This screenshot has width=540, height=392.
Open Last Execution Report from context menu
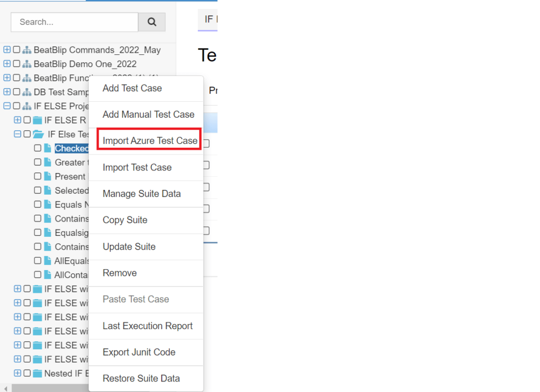pyautogui.click(x=148, y=326)
